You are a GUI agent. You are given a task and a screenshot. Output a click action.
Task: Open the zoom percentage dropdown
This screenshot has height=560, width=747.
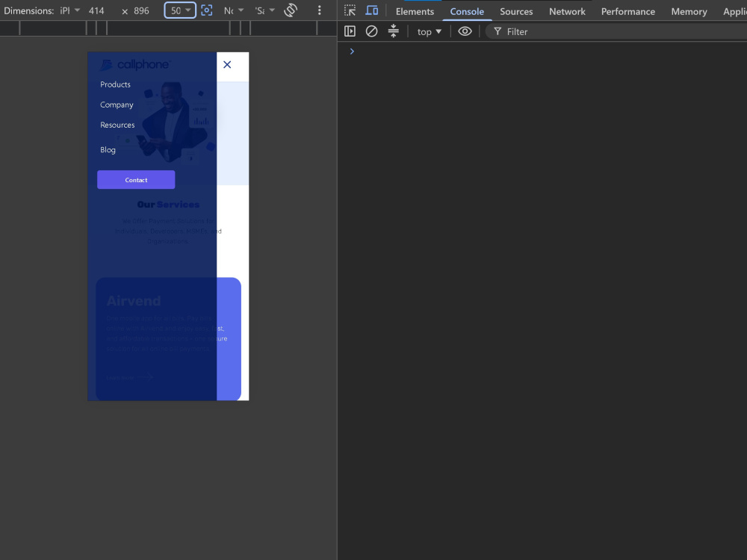pos(180,10)
